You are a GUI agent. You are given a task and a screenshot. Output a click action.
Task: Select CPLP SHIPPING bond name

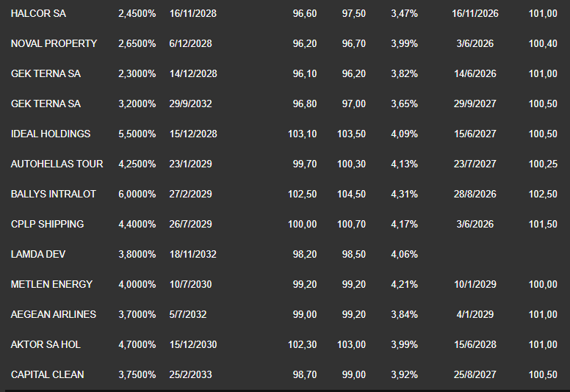point(47,224)
